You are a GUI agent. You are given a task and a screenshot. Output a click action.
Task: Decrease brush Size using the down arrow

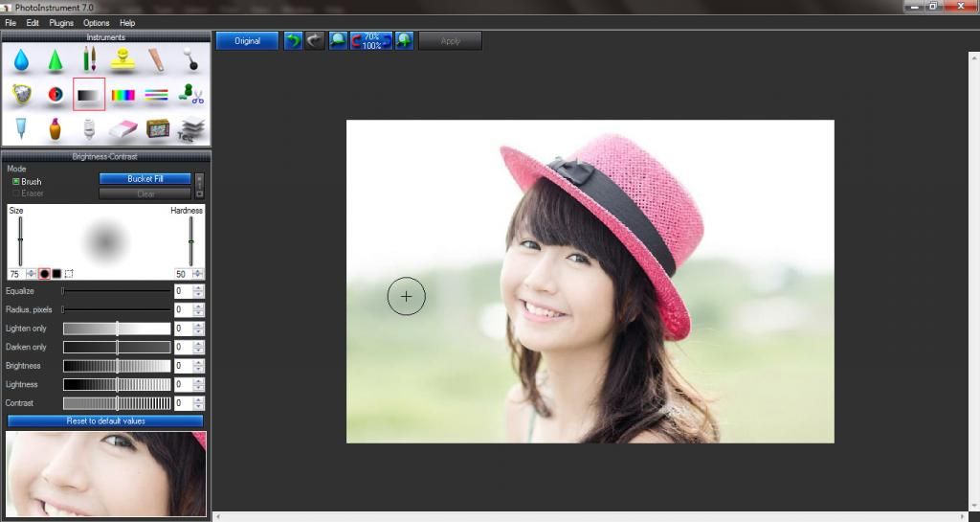click(31, 277)
